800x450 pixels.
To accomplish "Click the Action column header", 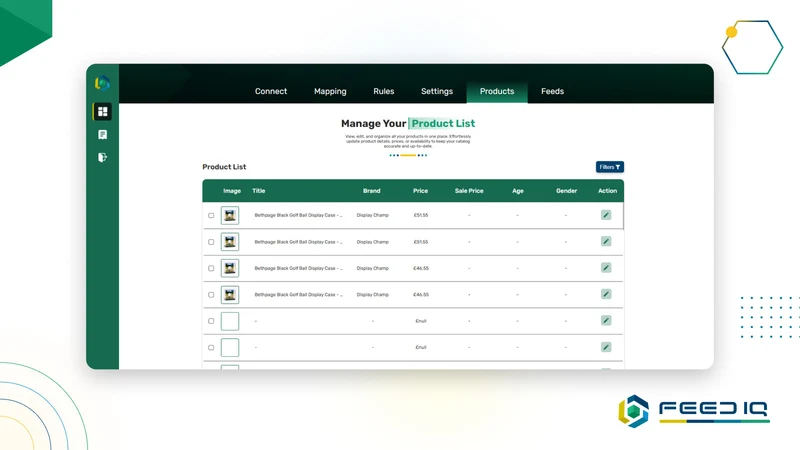I will (x=607, y=191).
